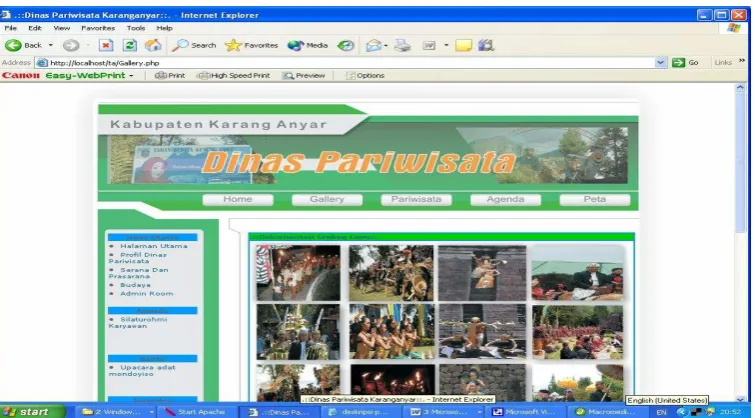Click the Edit with Word toolbar icon

[x=429, y=45]
